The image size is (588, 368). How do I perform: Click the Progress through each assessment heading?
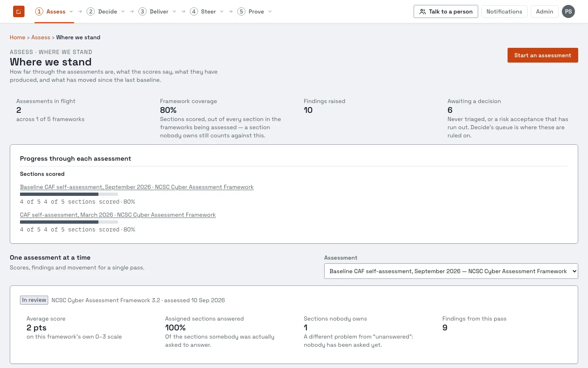[76, 159]
